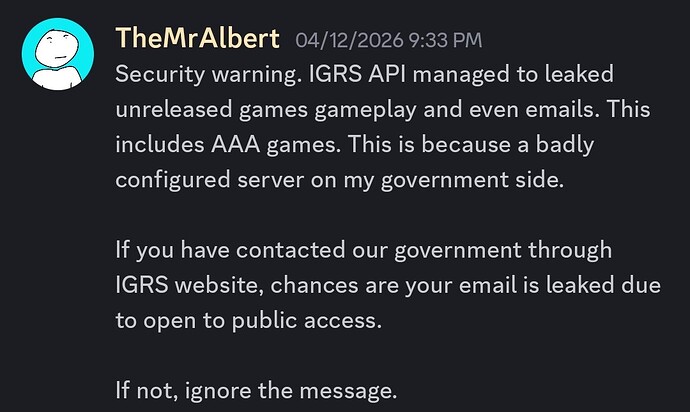Click the word "government" in the fourth line
This screenshot has width=690, height=412.
click(x=444, y=180)
